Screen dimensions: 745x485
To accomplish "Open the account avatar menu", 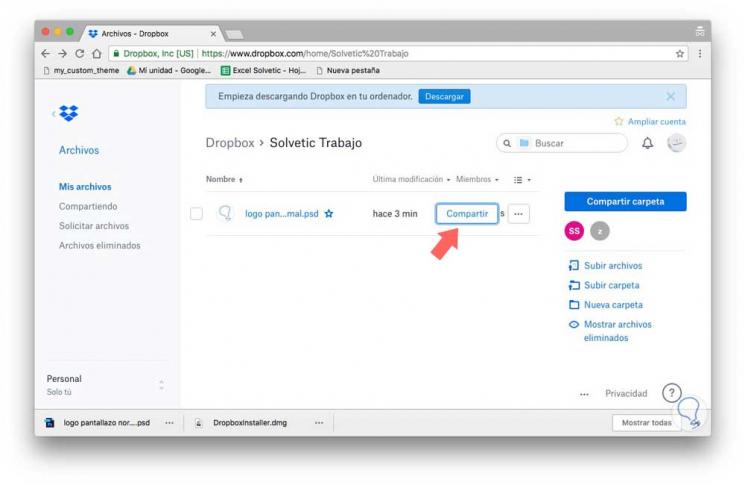I will (x=677, y=143).
